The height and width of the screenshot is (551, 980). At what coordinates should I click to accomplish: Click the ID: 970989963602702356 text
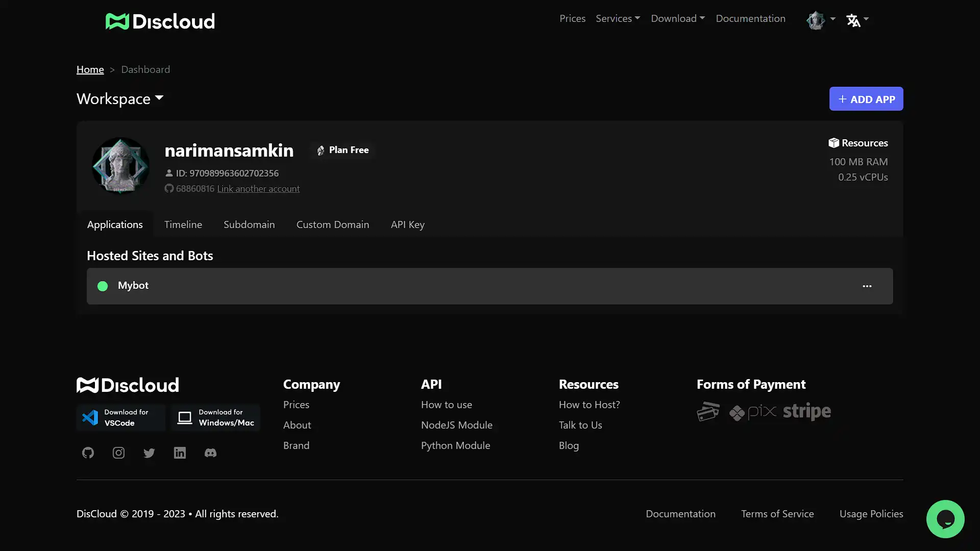[x=227, y=173]
